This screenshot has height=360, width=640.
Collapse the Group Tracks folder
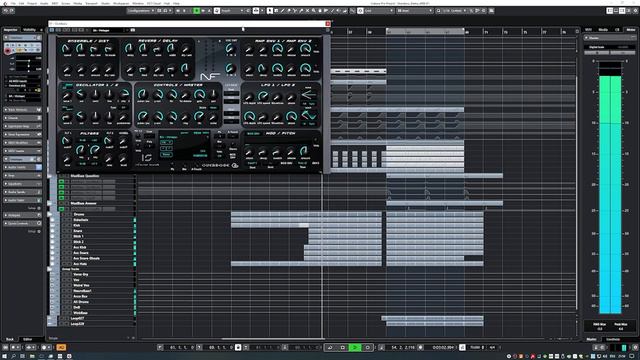click(x=49, y=269)
